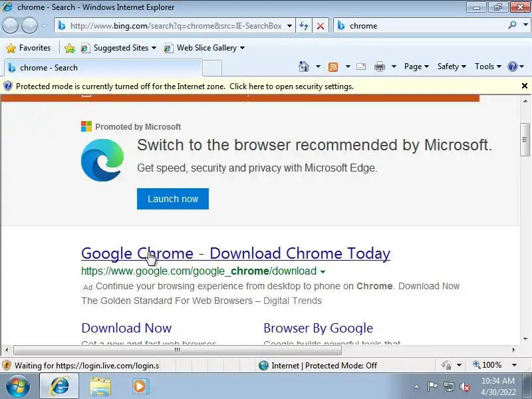Open Web Slice Gallery dropdown
532x399 pixels.
pyautogui.click(x=204, y=48)
